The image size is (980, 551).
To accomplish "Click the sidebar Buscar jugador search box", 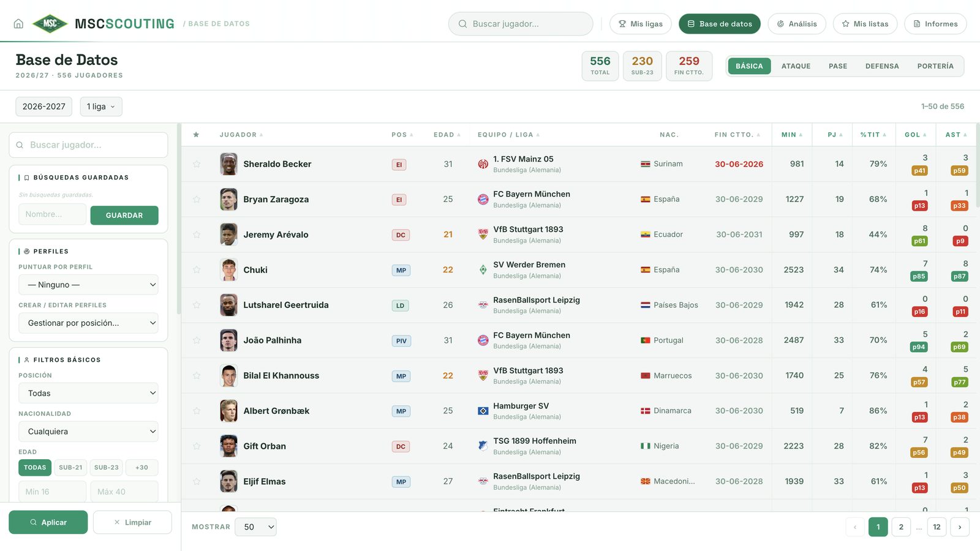I will tap(88, 145).
